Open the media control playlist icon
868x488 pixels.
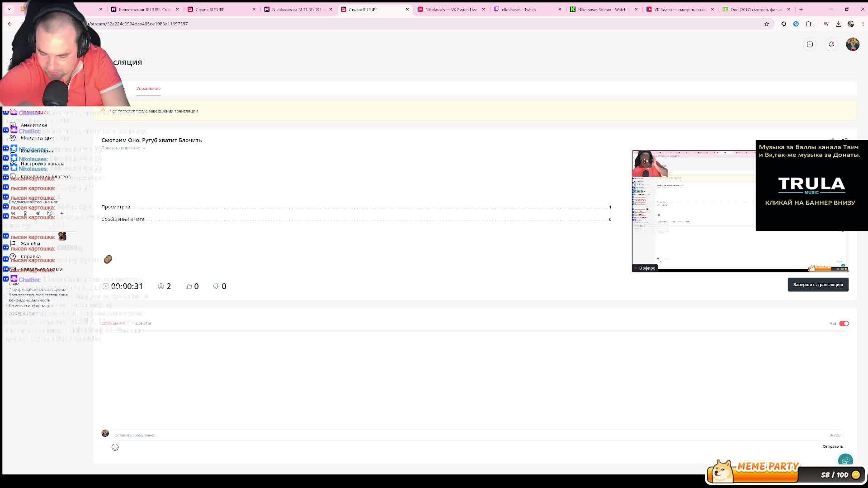(826, 24)
